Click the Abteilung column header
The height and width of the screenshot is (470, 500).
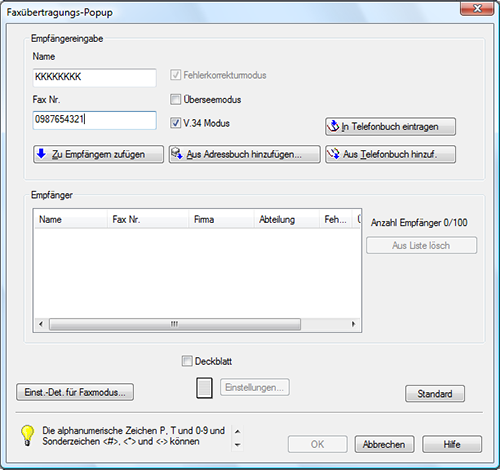pos(287,219)
